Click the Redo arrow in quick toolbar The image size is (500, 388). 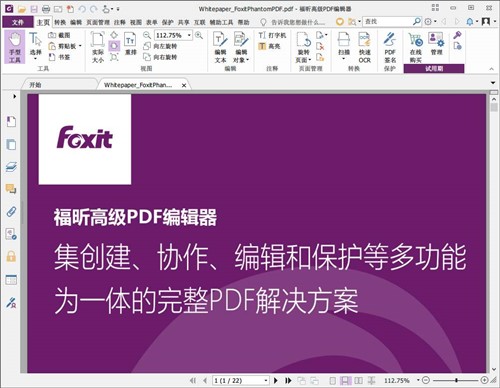[x=94, y=9]
